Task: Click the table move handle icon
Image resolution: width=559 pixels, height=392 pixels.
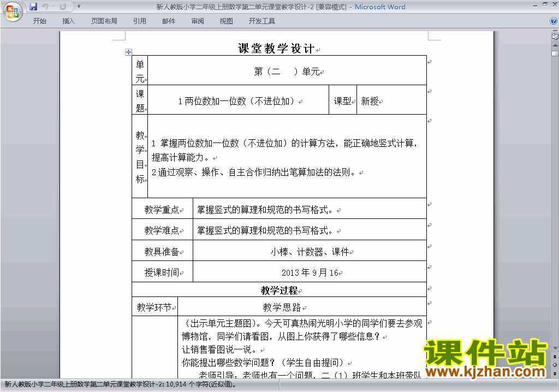Action: coord(128,52)
